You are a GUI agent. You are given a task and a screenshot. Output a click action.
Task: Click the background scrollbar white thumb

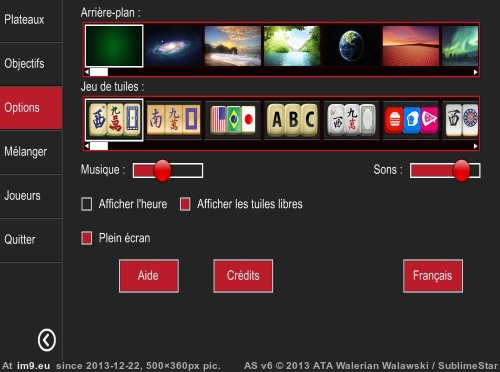pyautogui.click(x=99, y=72)
